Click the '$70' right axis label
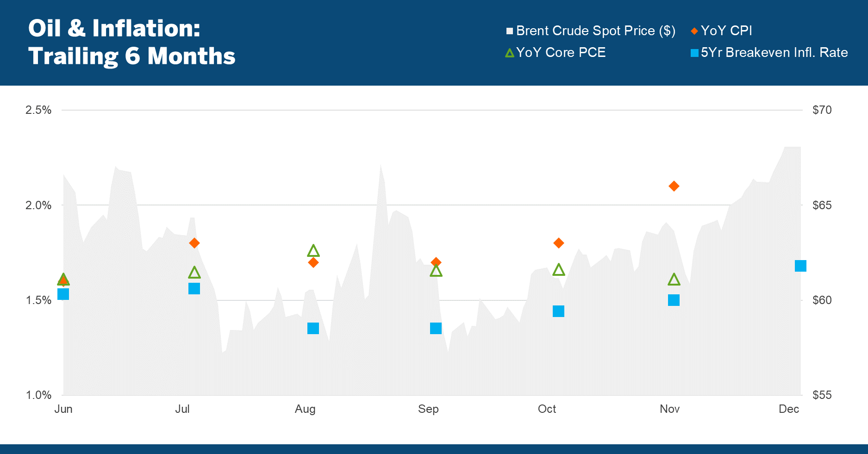 (x=822, y=110)
